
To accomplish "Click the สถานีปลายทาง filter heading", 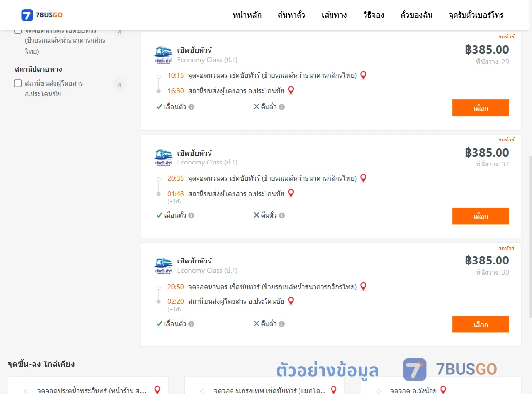I will point(38,69).
